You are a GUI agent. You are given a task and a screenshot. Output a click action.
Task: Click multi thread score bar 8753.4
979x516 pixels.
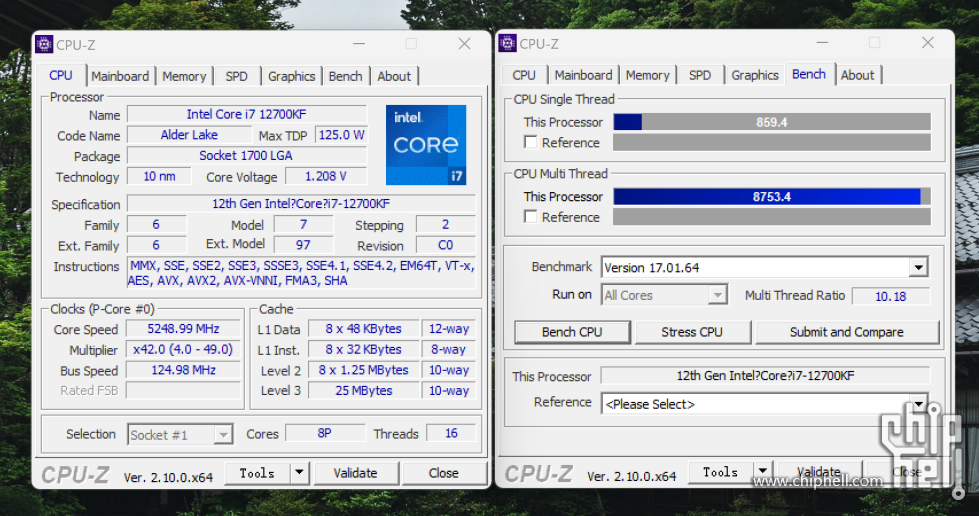[x=772, y=196]
